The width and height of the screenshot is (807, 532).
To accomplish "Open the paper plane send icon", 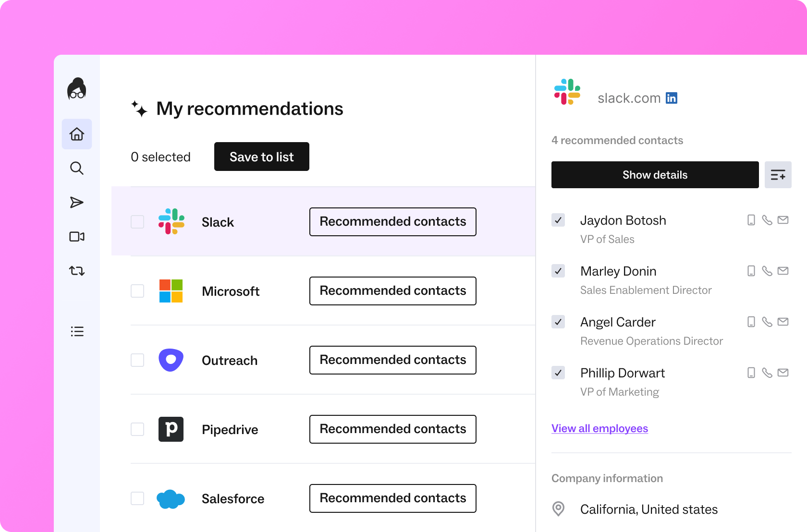I will point(77,202).
